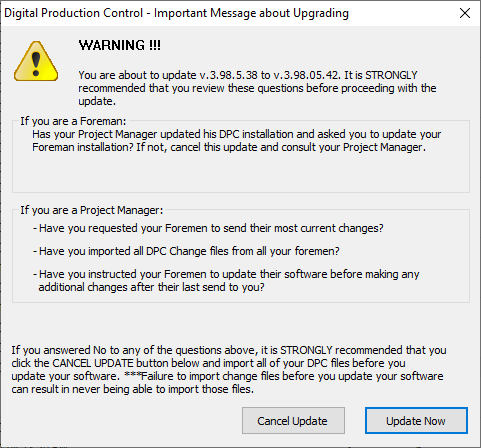Viewport: 481px width, 448px height.
Task: Select the 'If you are a Project Manager:' label
Action: click(92, 210)
